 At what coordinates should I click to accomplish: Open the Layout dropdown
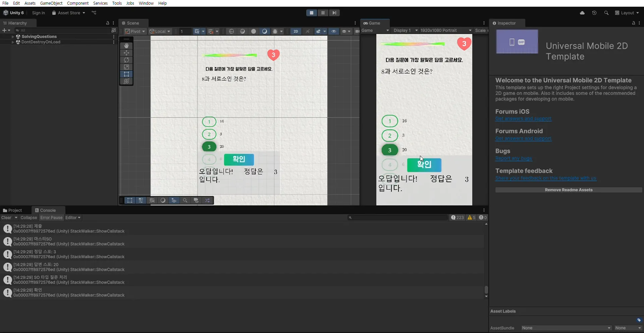627,13
